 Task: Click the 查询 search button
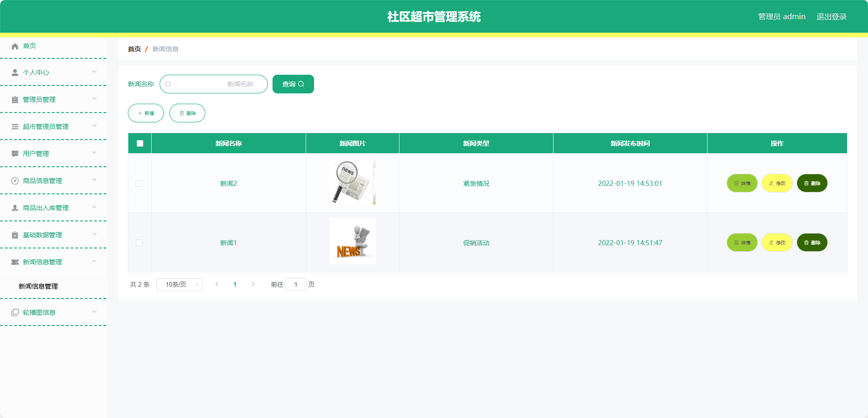pyautogui.click(x=293, y=84)
